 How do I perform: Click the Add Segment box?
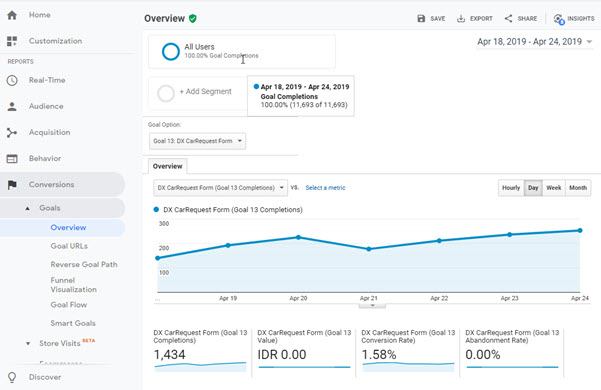[197, 93]
